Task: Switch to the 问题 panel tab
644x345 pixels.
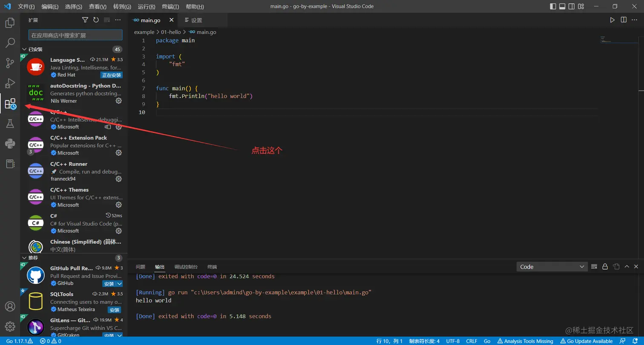Action: pos(141,267)
